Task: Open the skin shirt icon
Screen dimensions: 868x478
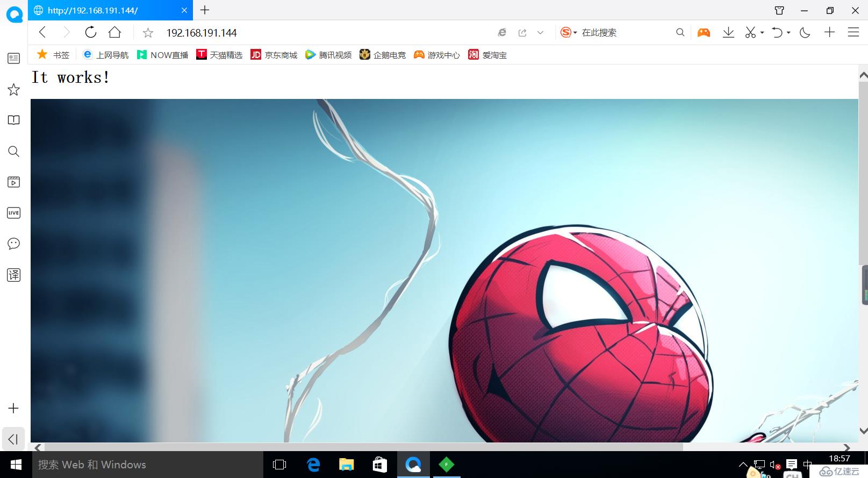Action: pyautogui.click(x=779, y=10)
